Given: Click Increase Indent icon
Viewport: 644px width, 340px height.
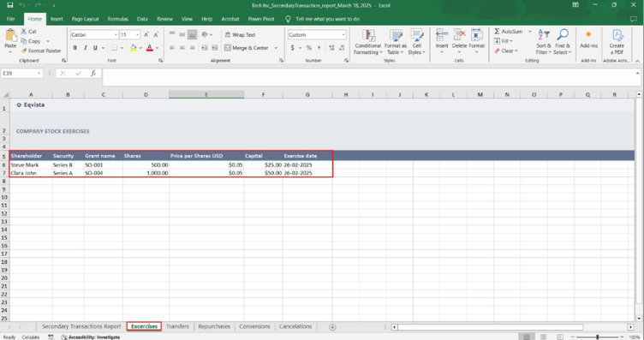Looking at the screenshot, I should pyautogui.click(x=214, y=48).
